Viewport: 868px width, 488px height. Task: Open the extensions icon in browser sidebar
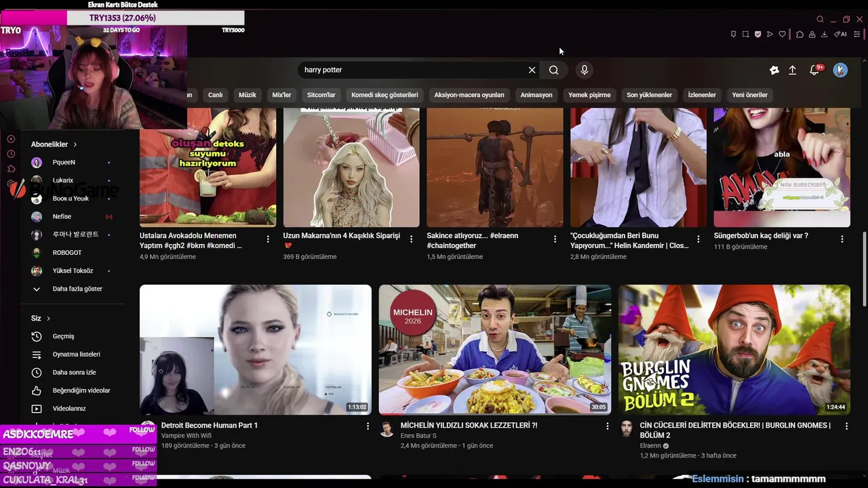(x=11, y=169)
